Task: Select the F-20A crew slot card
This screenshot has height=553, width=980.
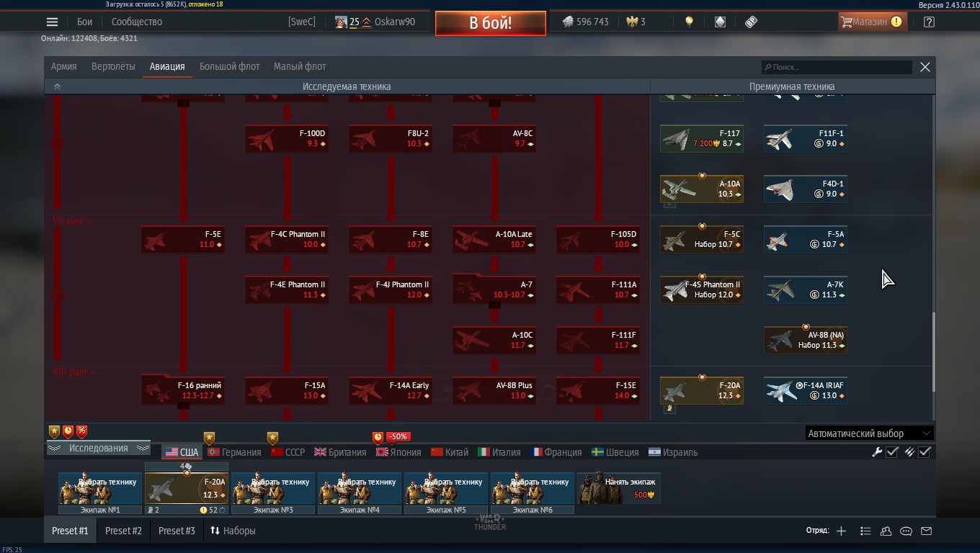Action: [x=187, y=488]
